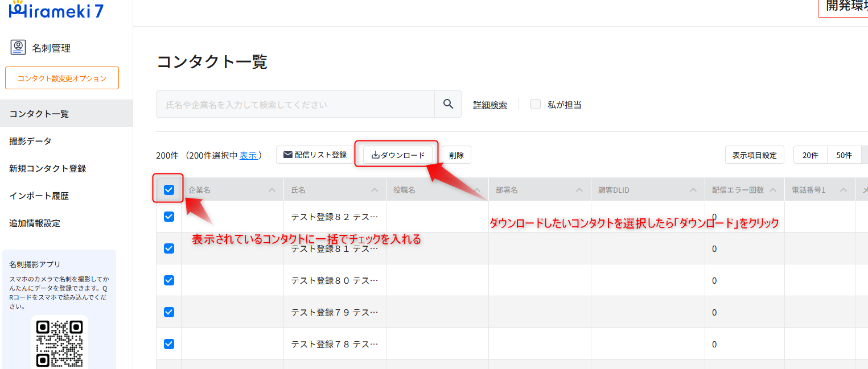This screenshot has height=369, width=868.
Task: Sort by 部署名 column arrow
Action: pyautogui.click(x=579, y=190)
